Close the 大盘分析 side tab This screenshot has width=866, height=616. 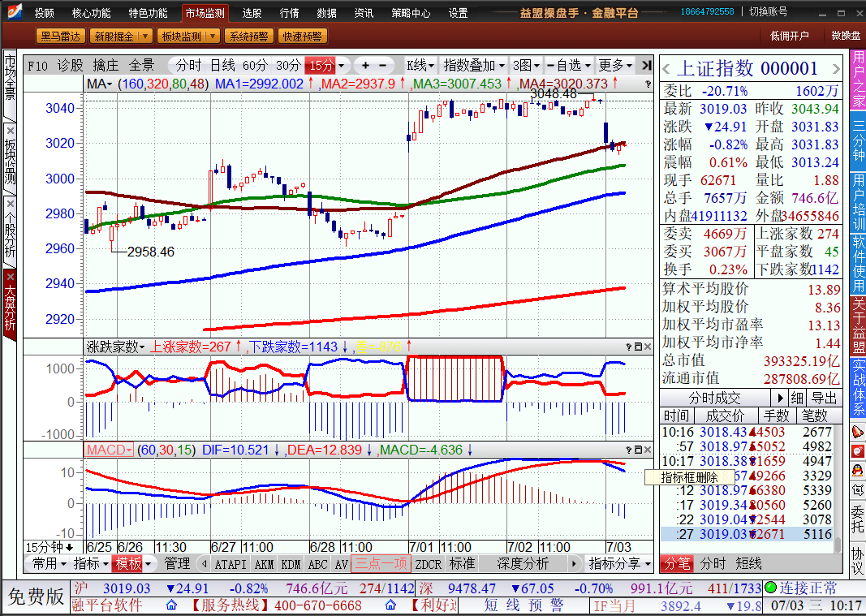coord(10,277)
